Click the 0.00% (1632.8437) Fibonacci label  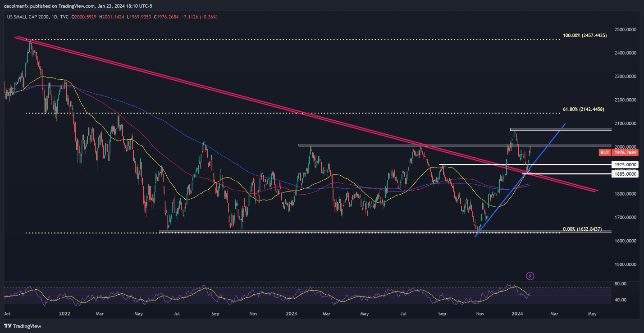[x=581, y=229]
